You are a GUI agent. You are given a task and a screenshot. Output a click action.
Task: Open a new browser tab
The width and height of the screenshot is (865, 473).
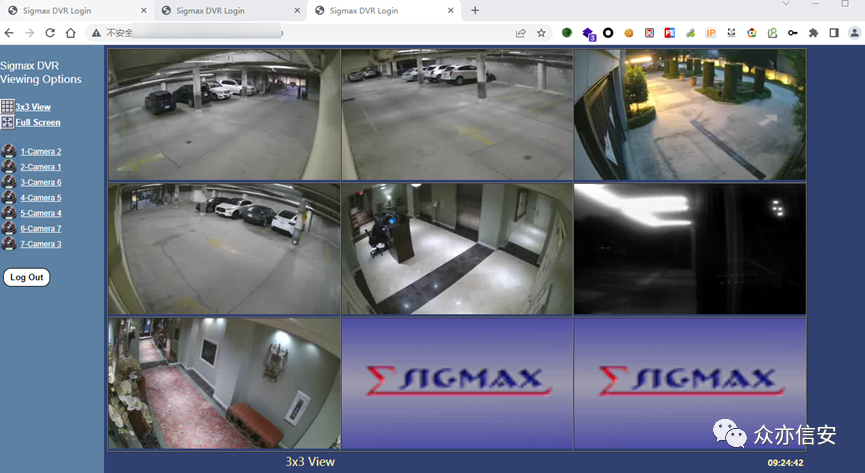click(x=475, y=10)
